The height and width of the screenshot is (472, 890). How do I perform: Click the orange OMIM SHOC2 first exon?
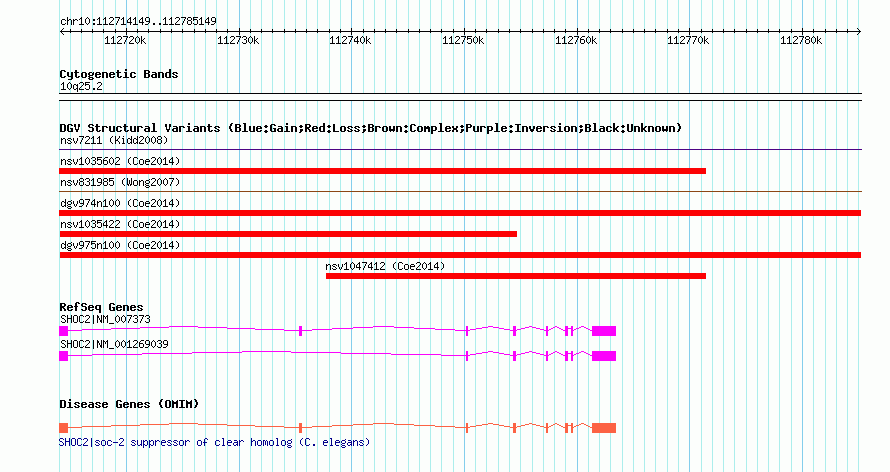pos(64,428)
